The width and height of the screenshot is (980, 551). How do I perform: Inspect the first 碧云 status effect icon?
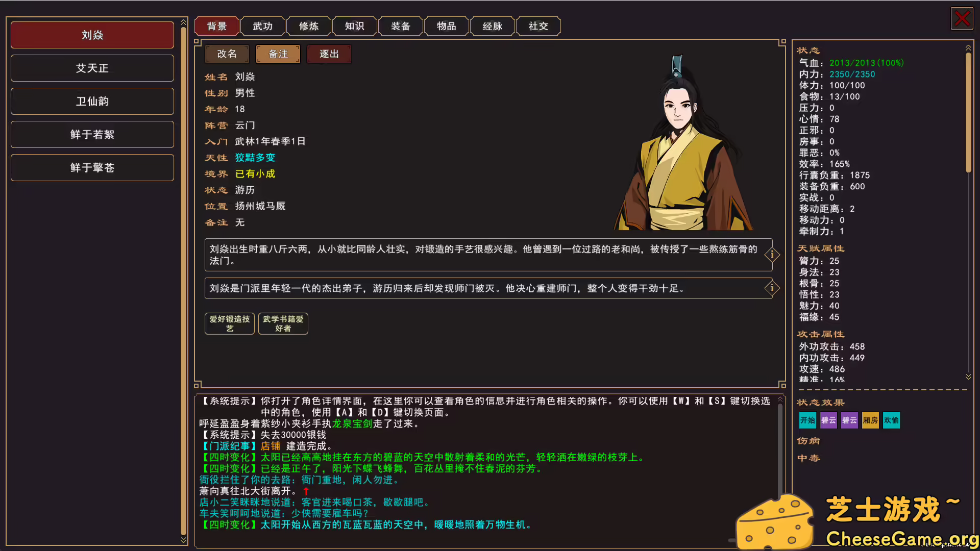pos(828,420)
